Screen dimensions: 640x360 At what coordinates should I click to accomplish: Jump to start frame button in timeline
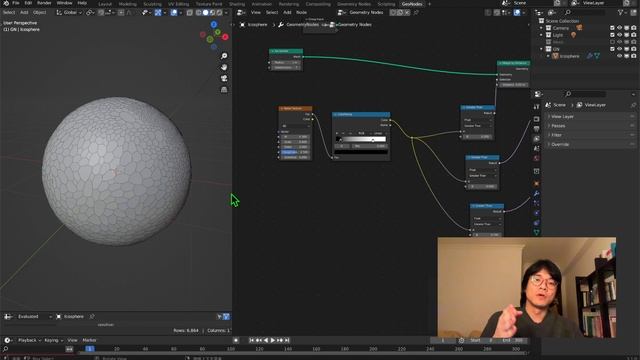[251, 340]
